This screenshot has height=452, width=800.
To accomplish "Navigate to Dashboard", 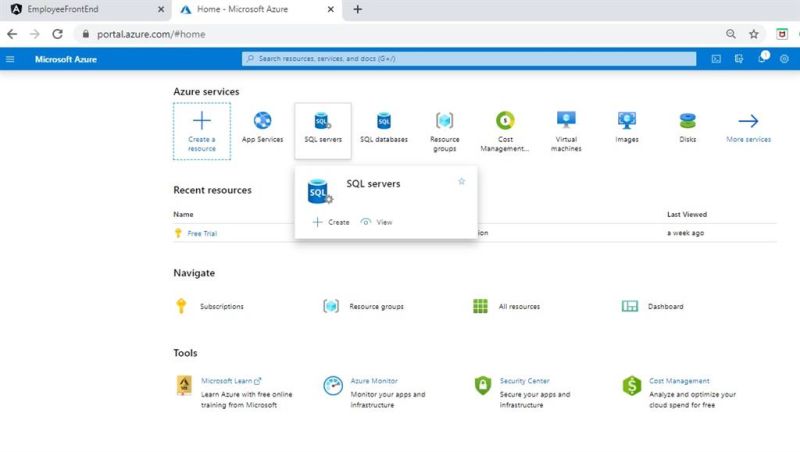I will coord(665,306).
